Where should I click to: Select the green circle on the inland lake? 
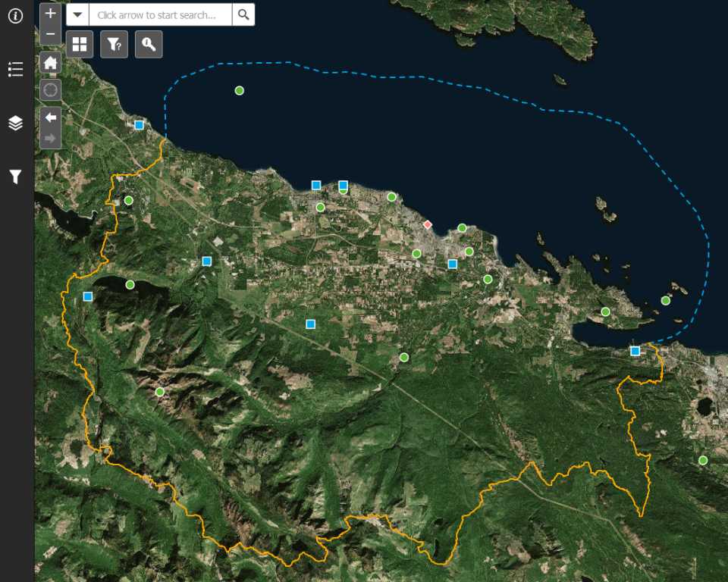[x=130, y=284]
